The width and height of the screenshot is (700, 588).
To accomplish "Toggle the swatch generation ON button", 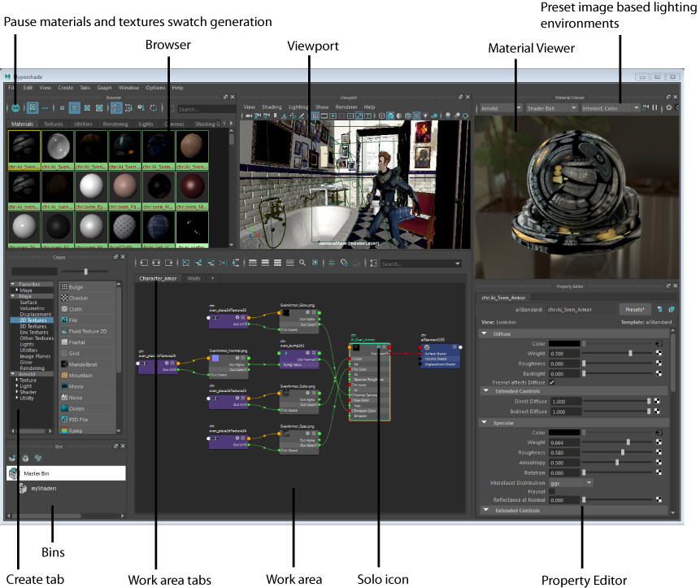I will click(15, 108).
